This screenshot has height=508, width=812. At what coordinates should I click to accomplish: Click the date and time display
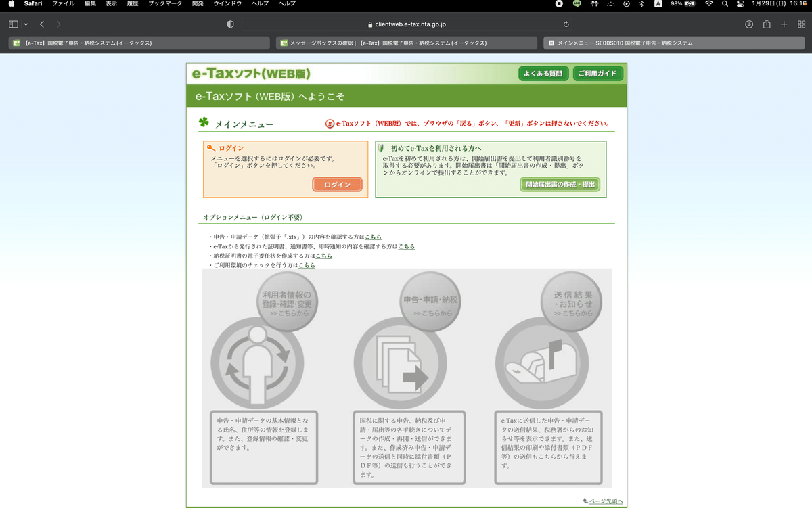779,4
